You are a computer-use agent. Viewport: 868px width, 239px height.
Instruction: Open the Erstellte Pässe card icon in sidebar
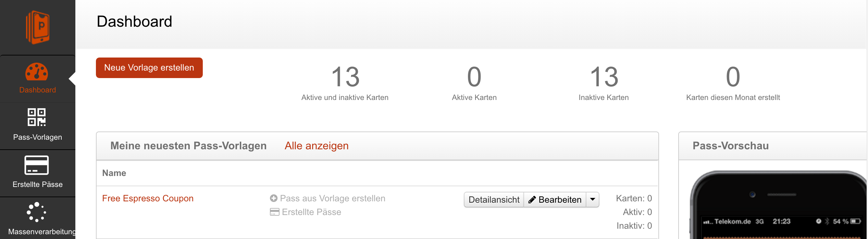click(x=37, y=165)
